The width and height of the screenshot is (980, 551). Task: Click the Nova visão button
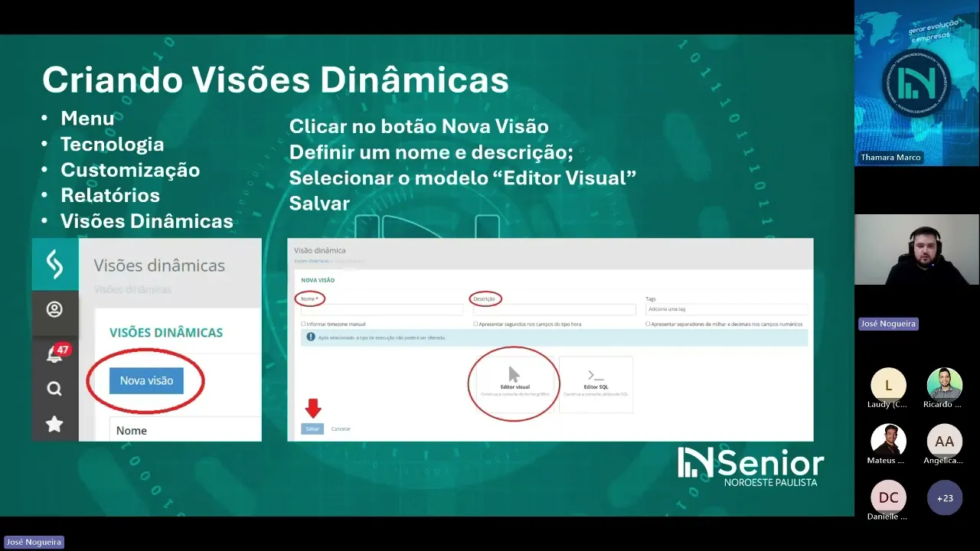coord(146,380)
